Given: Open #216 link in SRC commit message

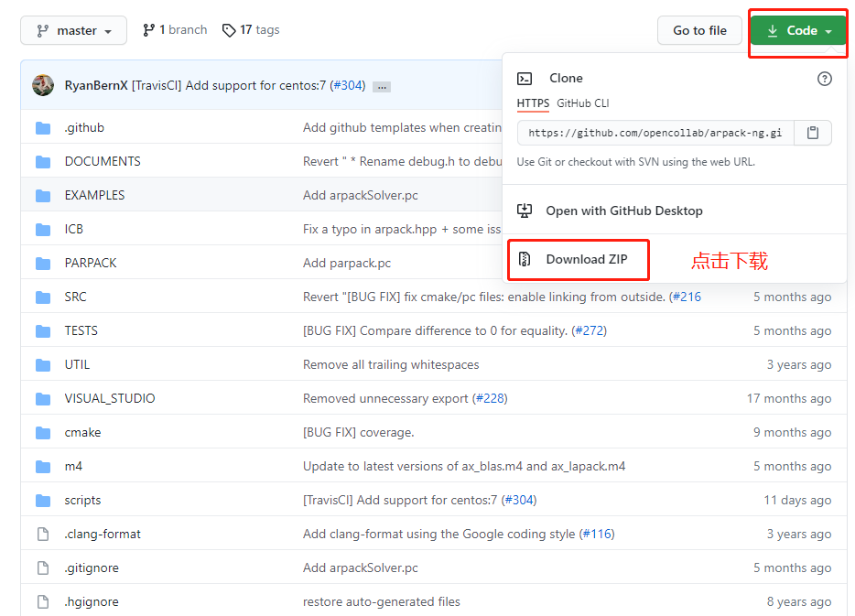Looking at the screenshot, I should pos(687,297).
